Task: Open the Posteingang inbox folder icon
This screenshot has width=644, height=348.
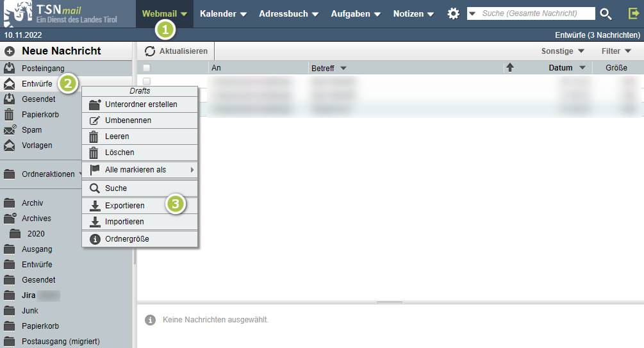Action: (10, 68)
